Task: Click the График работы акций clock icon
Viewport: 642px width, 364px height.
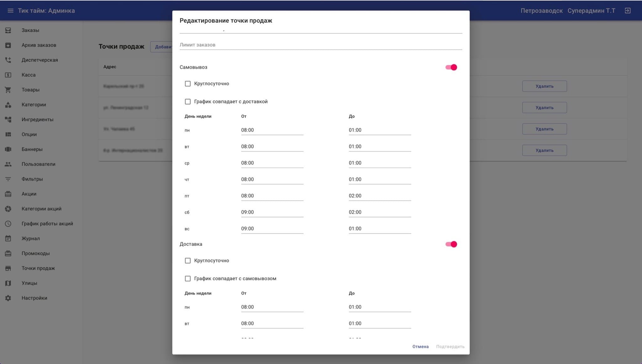Action: [x=8, y=224]
